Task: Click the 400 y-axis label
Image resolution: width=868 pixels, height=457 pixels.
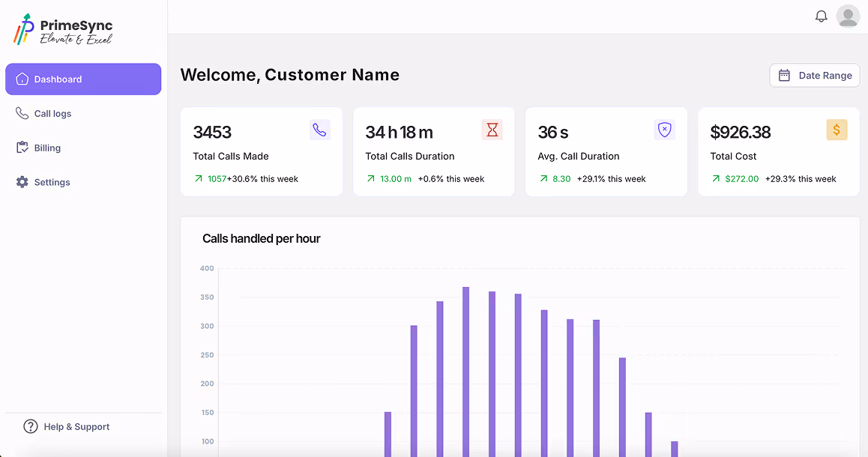Action: pos(207,268)
